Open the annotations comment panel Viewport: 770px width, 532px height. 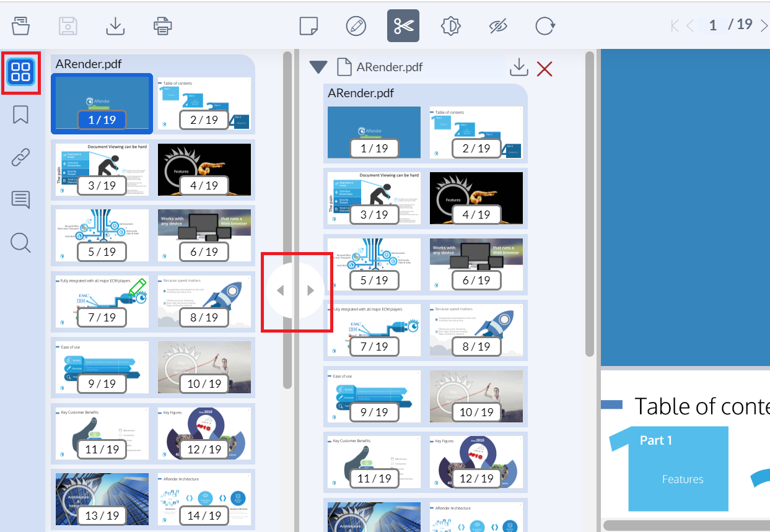click(x=21, y=200)
